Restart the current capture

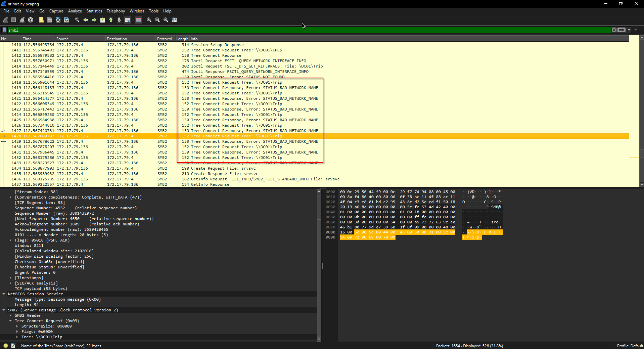22,20
